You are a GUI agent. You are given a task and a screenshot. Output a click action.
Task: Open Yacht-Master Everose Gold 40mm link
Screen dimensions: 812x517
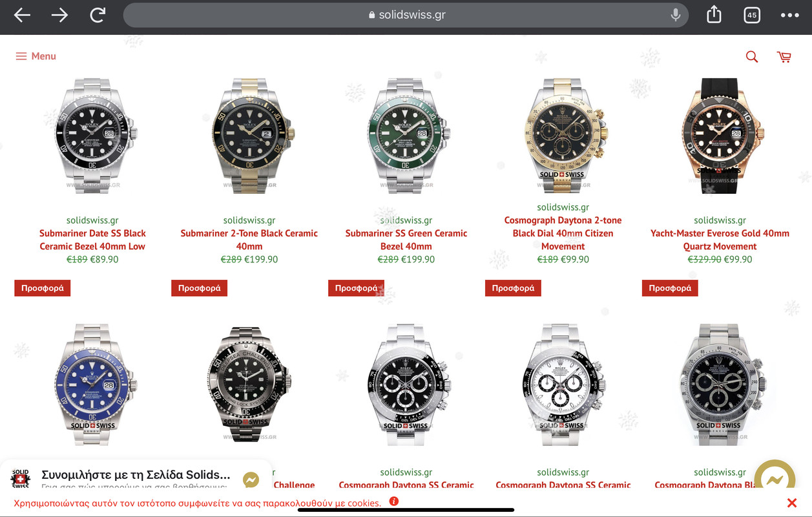pos(720,240)
